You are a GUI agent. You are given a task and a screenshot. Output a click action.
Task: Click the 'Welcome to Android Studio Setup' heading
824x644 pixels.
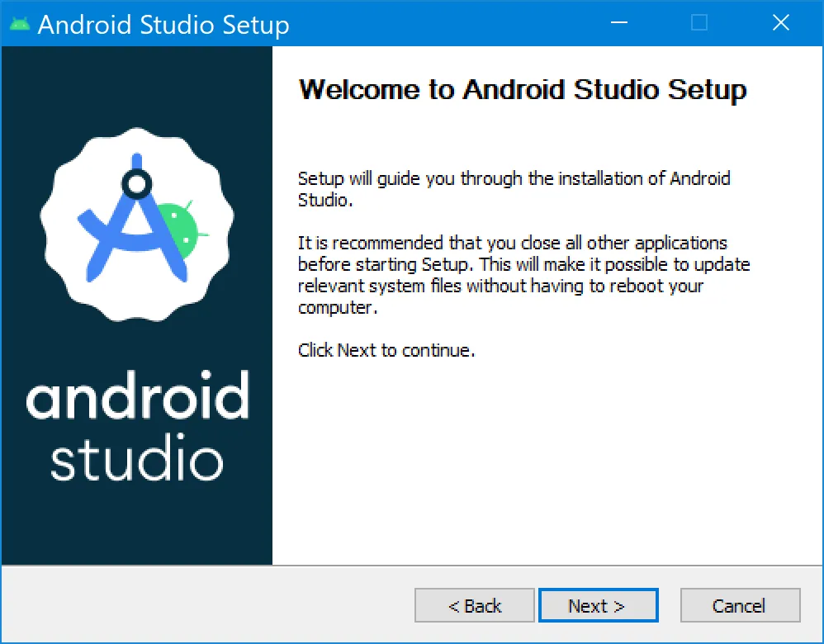(523, 89)
